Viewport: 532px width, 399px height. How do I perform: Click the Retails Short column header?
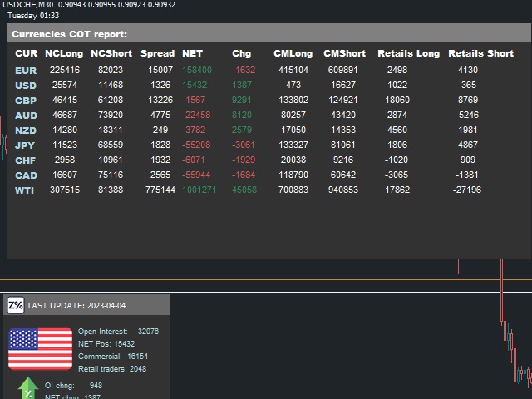[480, 53]
